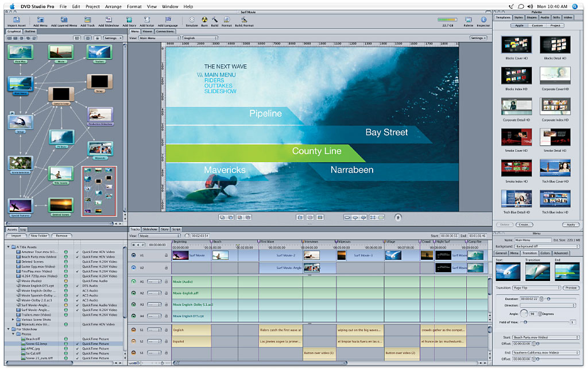The height and width of the screenshot is (369, 588).
Task: Switch to the Slideshow tab
Action: coord(150,229)
